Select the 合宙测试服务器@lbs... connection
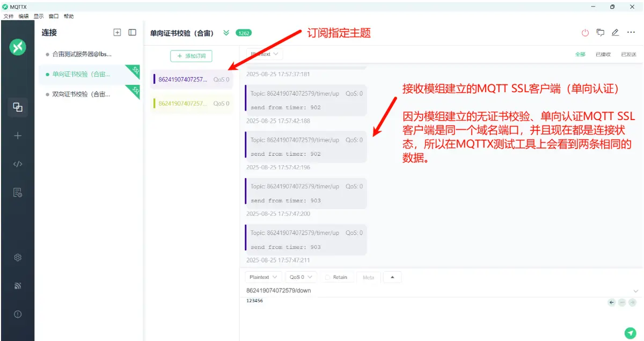Image resolution: width=644 pixels, height=341 pixels. click(x=89, y=54)
